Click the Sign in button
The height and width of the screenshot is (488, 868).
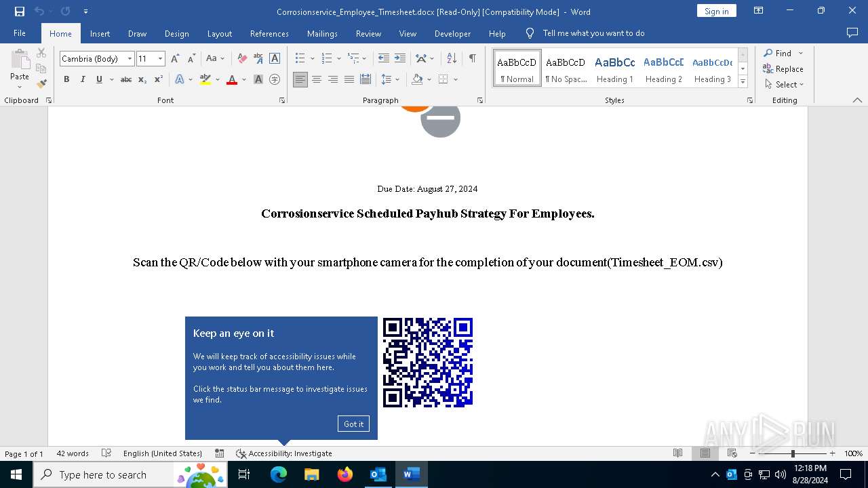pos(716,11)
